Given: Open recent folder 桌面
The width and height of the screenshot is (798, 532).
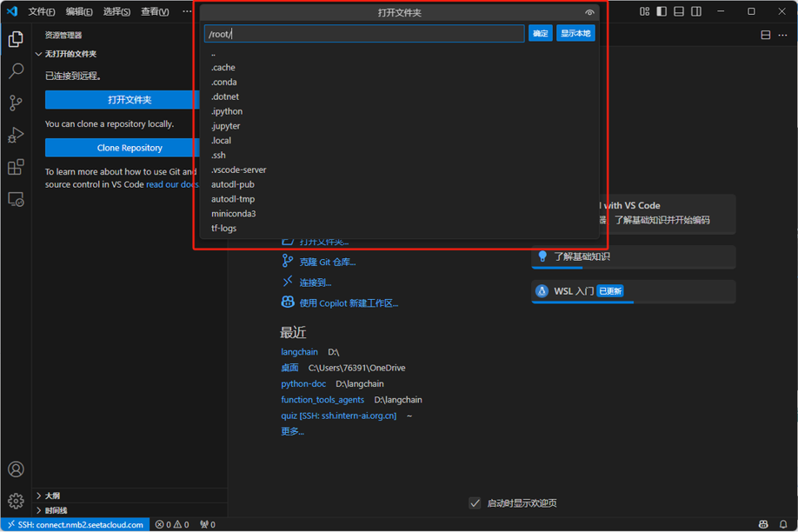Looking at the screenshot, I should tap(289, 368).
